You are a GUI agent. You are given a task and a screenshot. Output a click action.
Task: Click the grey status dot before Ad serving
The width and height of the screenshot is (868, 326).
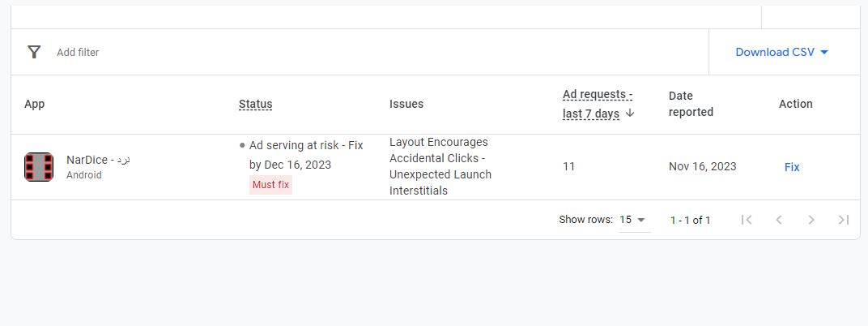click(242, 145)
